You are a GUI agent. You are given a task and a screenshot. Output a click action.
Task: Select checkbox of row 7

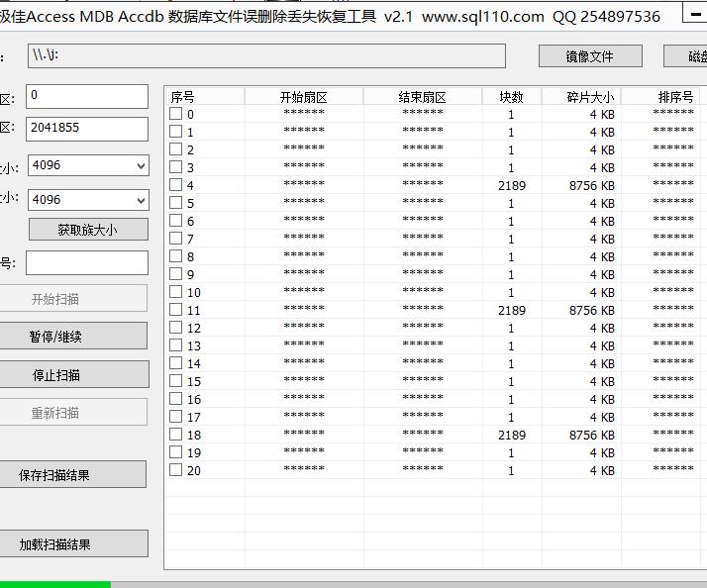pyautogui.click(x=175, y=239)
